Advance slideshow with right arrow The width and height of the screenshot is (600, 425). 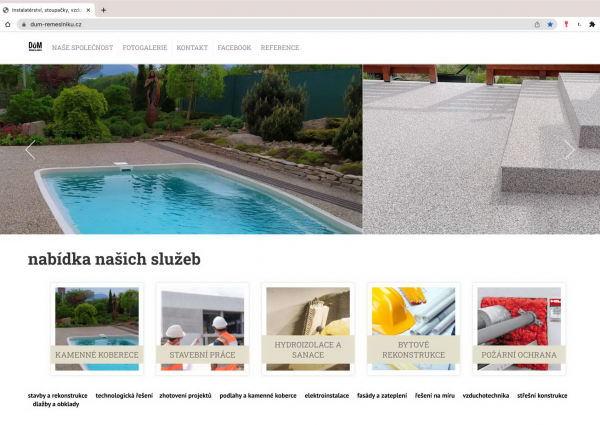click(x=569, y=150)
